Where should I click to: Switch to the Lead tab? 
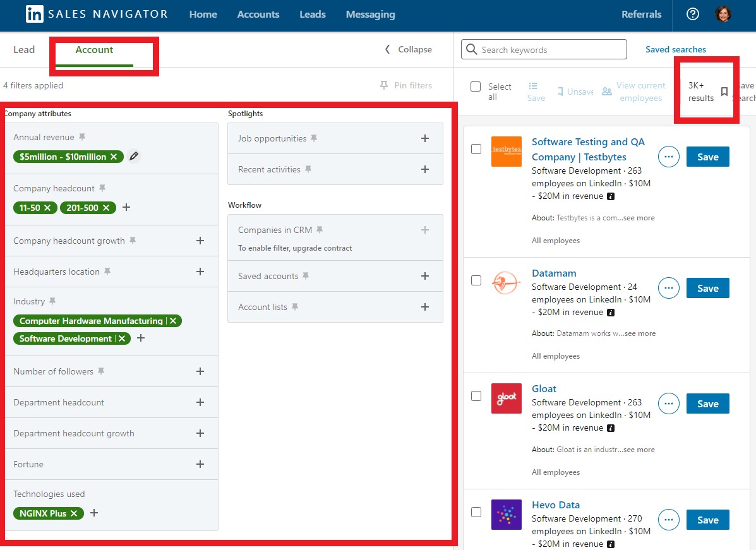coord(24,49)
